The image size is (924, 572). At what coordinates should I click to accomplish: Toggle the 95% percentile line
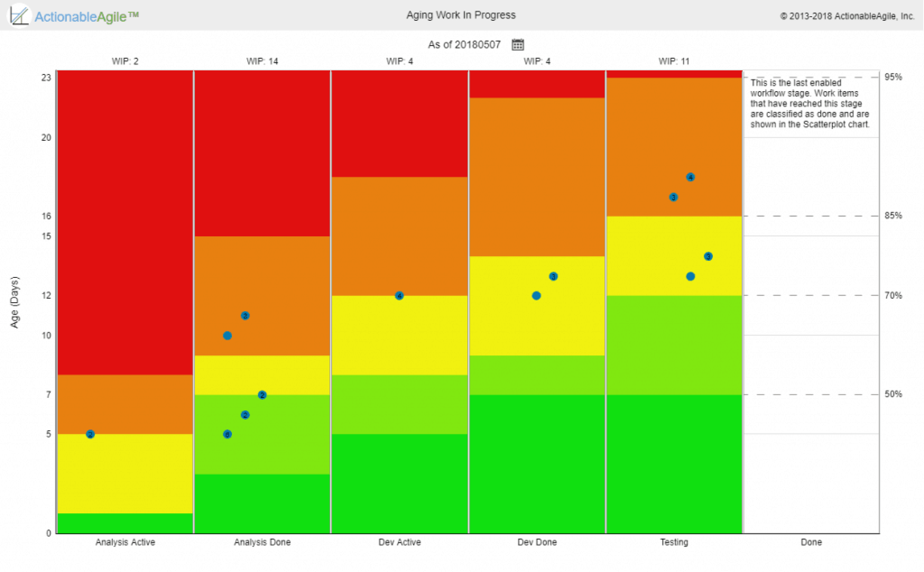(892, 77)
